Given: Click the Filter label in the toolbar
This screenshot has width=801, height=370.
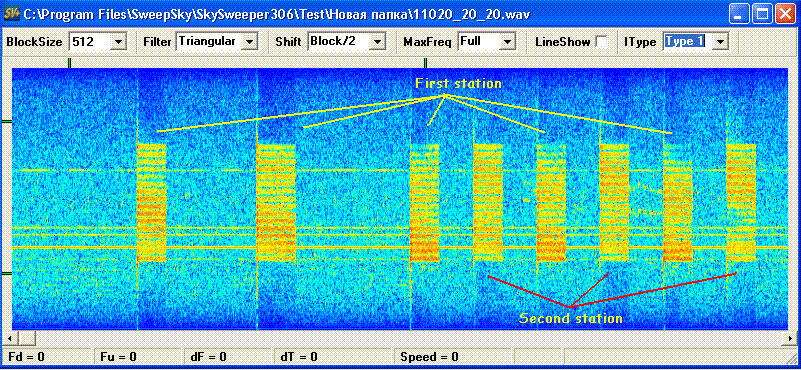Looking at the screenshot, I should (157, 42).
